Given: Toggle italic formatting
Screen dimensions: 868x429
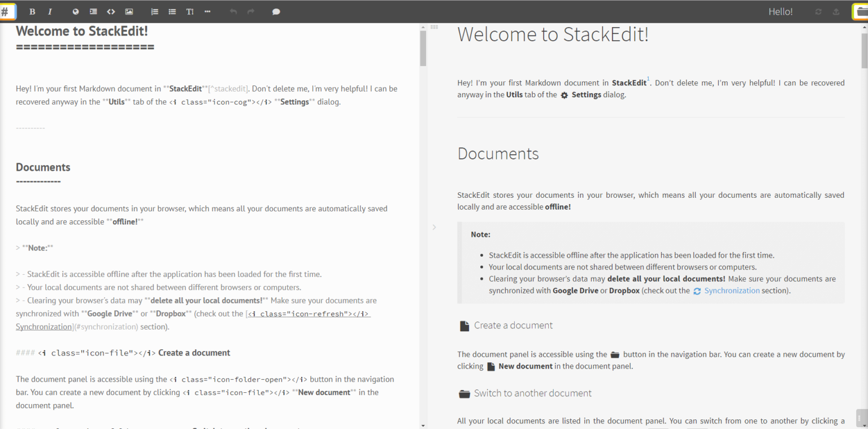Looking at the screenshot, I should pyautogui.click(x=49, y=11).
